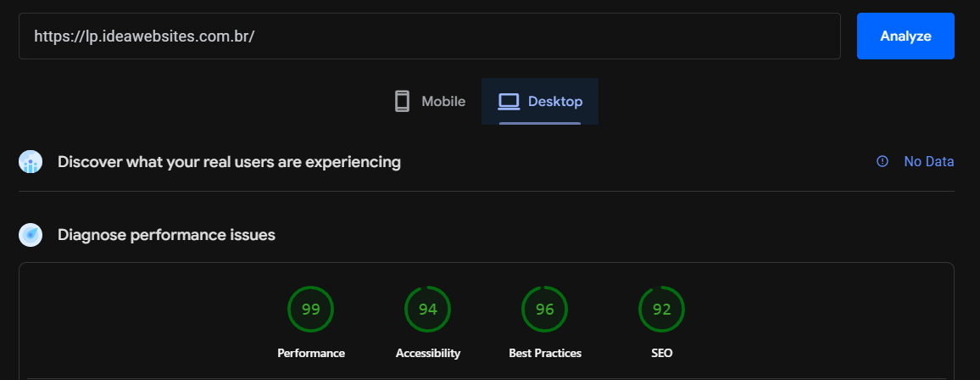
Task: Click the mobile phone icon
Action: click(x=402, y=101)
